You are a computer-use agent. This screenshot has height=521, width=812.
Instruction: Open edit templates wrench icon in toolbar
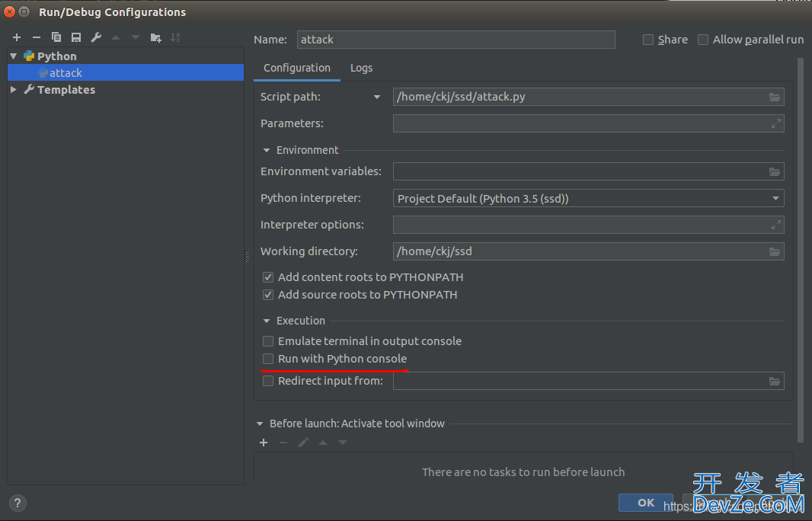[96, 37]
